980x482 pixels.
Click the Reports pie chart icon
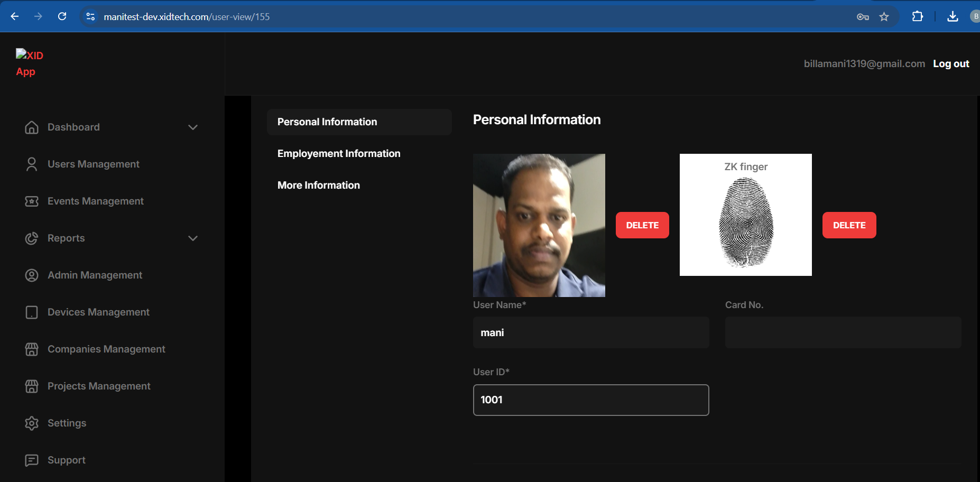pyautogui.click(x=32, y=238)
